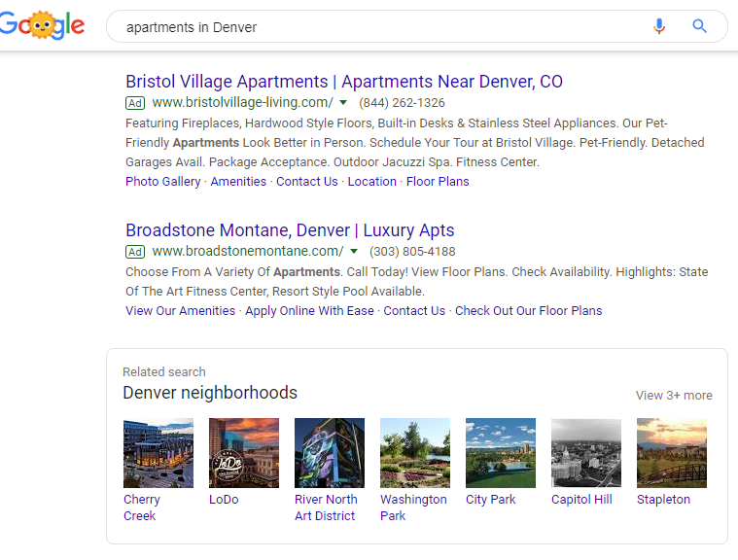The width and height of the screenshot is (738, 560).
Task: Expand the broadstonemontane.com URL dropdown arrow
Action: (354, 251)
